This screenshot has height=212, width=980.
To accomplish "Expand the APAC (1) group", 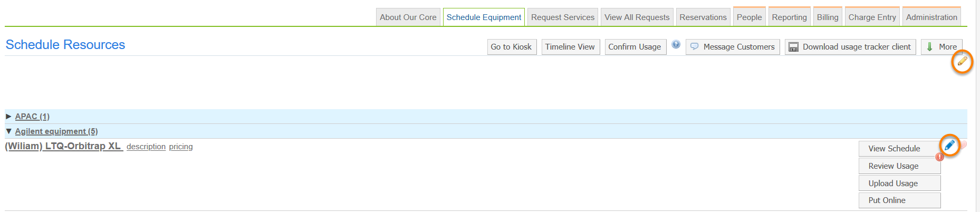I will pos(32,117).
